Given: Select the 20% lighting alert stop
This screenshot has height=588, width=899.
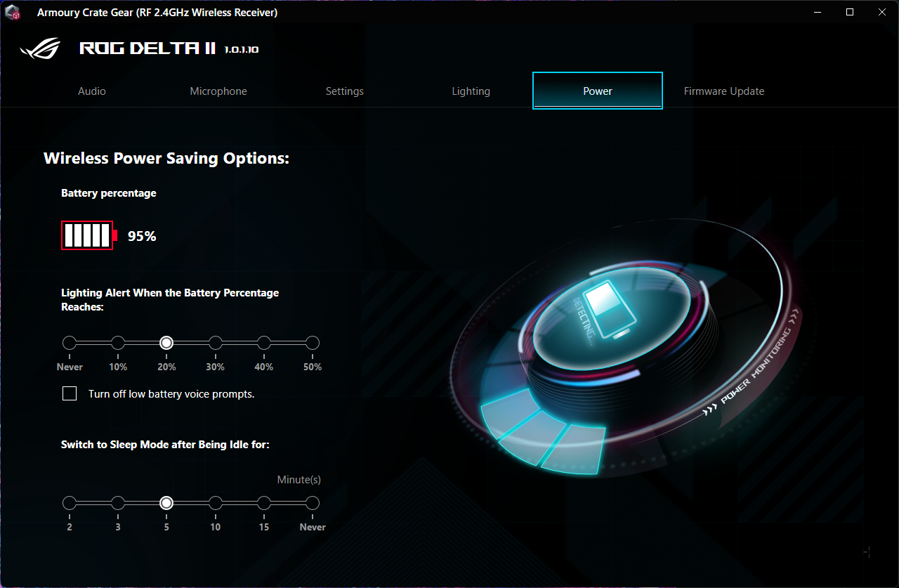Looking at the screenshot, I should coord(166,343).
